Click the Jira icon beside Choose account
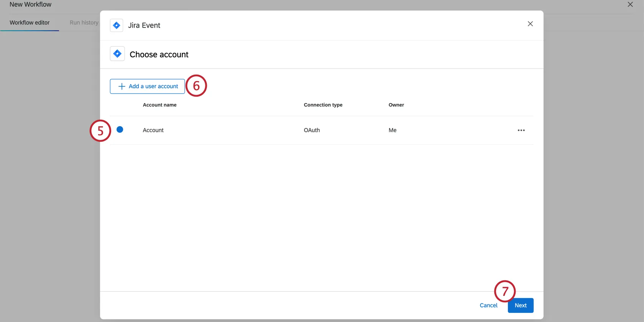Screen dimensions: 644x322 (x=117, y=54)
